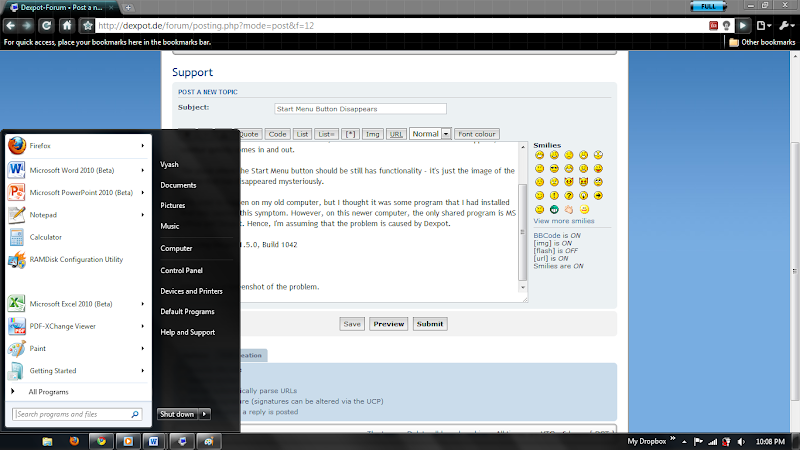Open shut down options arrow
800x450 pixels.
[x=205, y=414]
